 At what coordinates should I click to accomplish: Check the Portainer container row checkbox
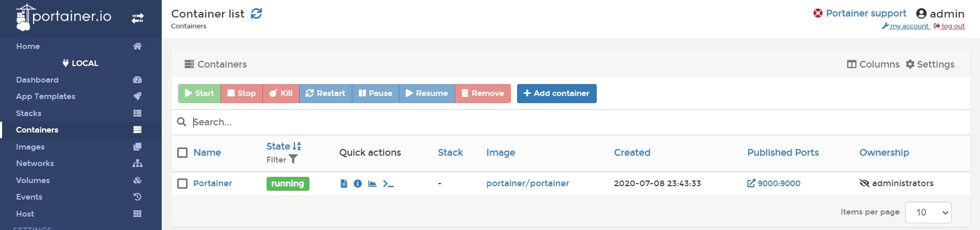[x=182, y=184]
